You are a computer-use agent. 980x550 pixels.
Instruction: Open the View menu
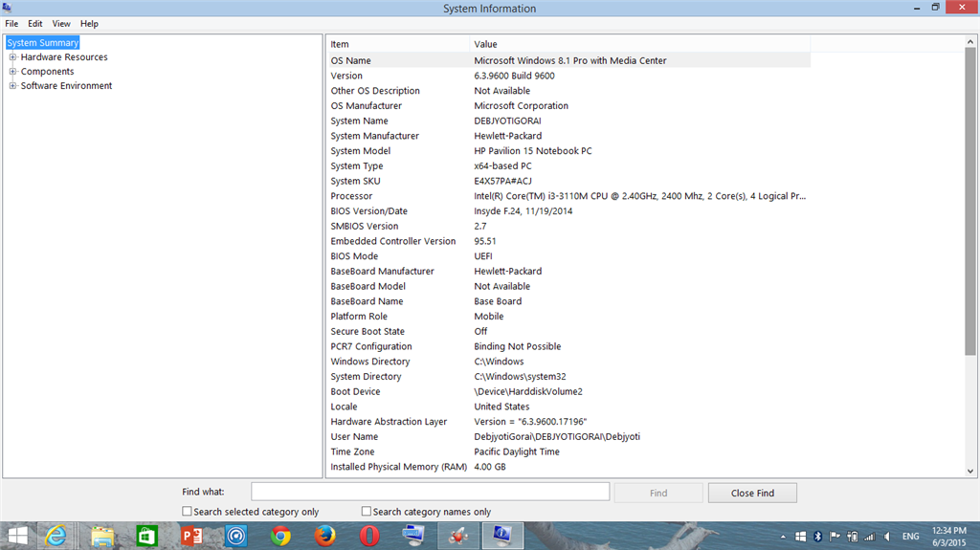tap(61, 24)
